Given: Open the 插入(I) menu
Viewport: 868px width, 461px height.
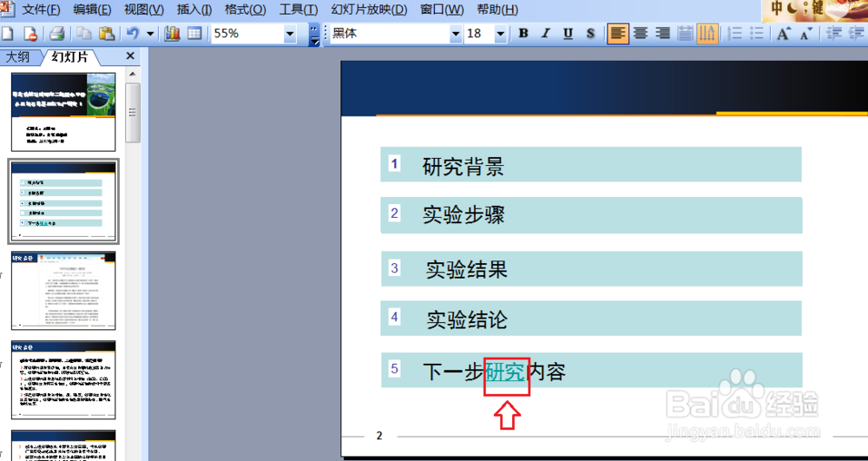Looking at the screenshot, I should click(194, 10).
